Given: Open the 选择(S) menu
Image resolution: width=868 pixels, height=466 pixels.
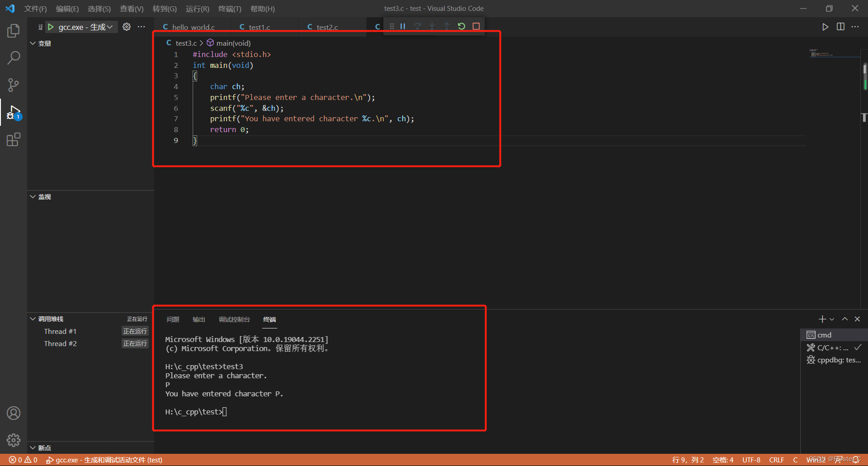Looking at the screenshot, I should tap(99, 9).
